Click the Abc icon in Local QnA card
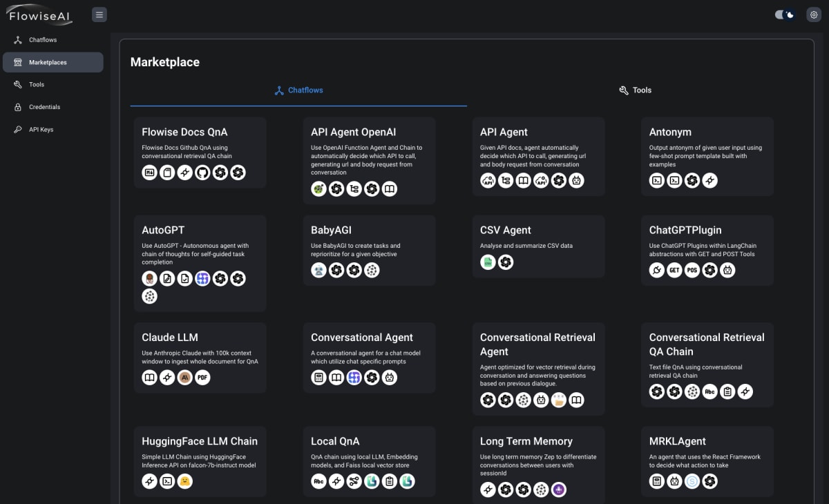Viewport: 829px width, 504px height. 318,481
